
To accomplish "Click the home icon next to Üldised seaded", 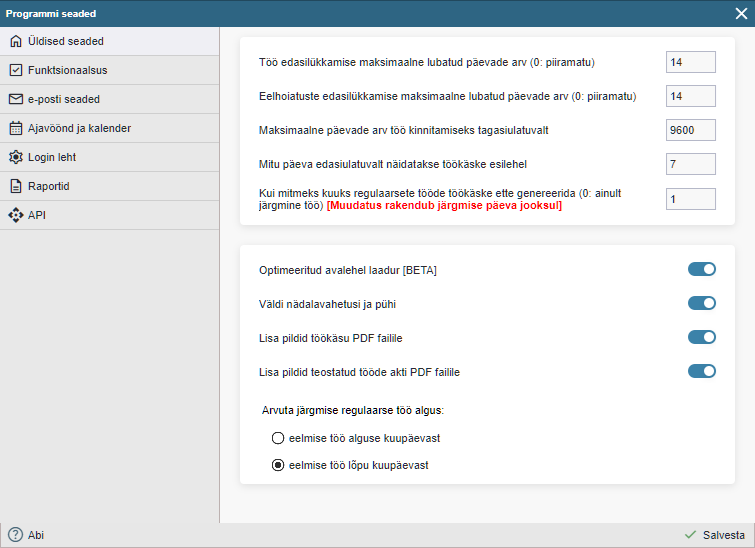I will tap(16, 41).
